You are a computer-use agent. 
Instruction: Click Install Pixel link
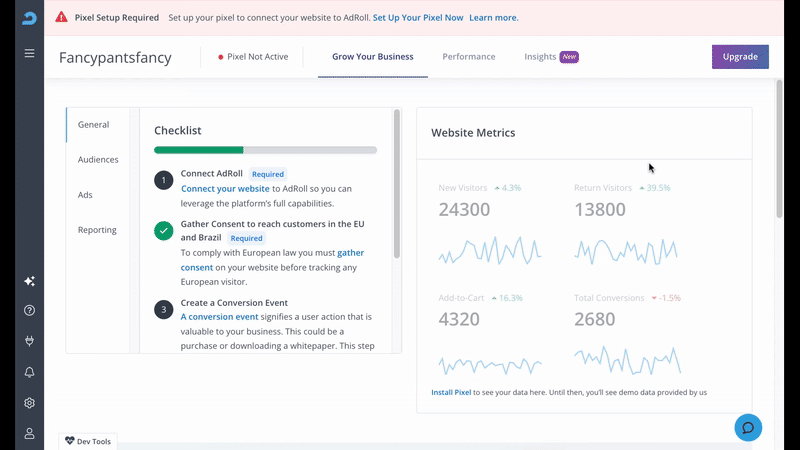tap(451, 392)
